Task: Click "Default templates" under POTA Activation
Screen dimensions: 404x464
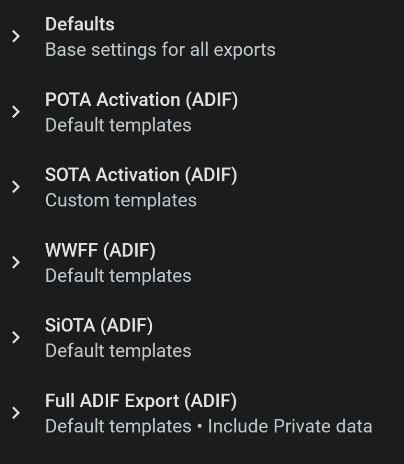Action: pyautogui.click(x=118, y=125)
